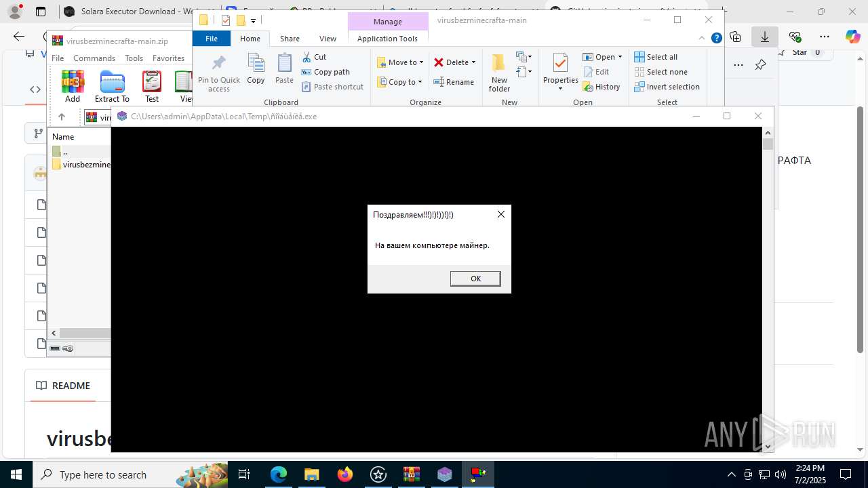Open the notification center icon
The height and width of the screenshot is (488, 868).
tap(846, 474)
